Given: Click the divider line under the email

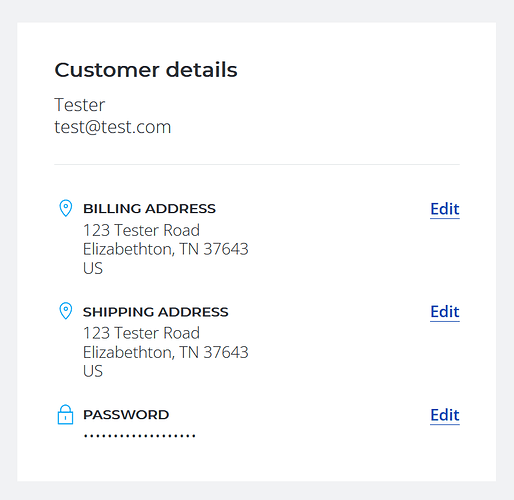Looking at the screenshot, I should click(257, 164).
